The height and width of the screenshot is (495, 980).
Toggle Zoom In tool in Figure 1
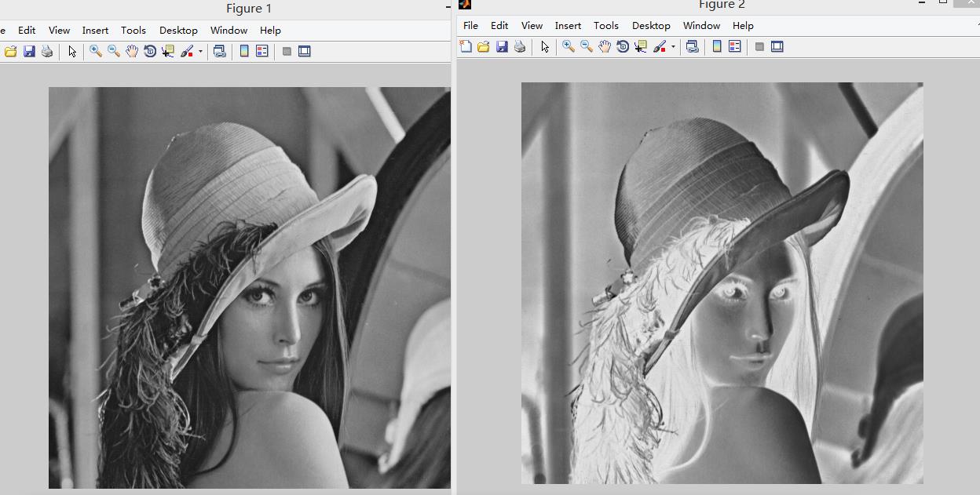coord(96,52)
